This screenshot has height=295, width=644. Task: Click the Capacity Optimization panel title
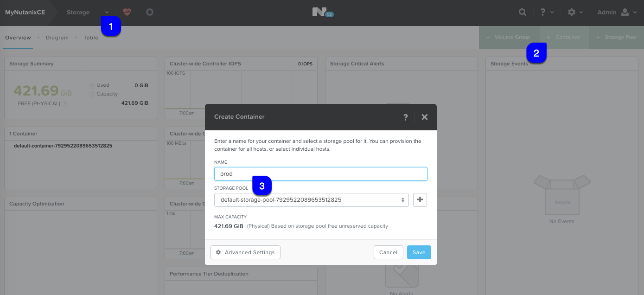click(x=37, y=204)
